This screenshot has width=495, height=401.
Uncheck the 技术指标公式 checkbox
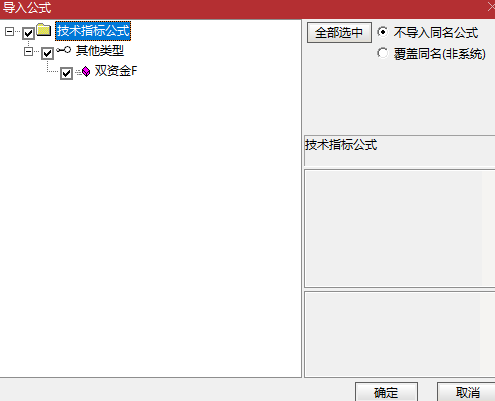(x=28, y=33)
